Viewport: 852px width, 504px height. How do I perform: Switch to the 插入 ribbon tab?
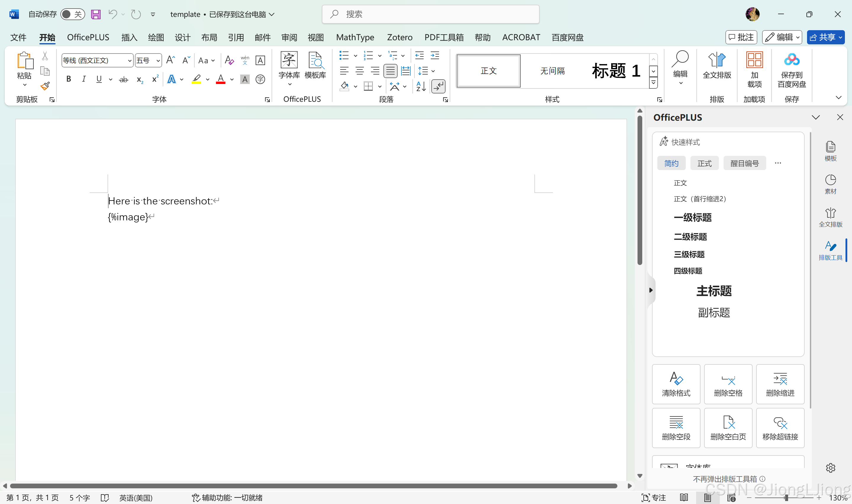(129, 37)
